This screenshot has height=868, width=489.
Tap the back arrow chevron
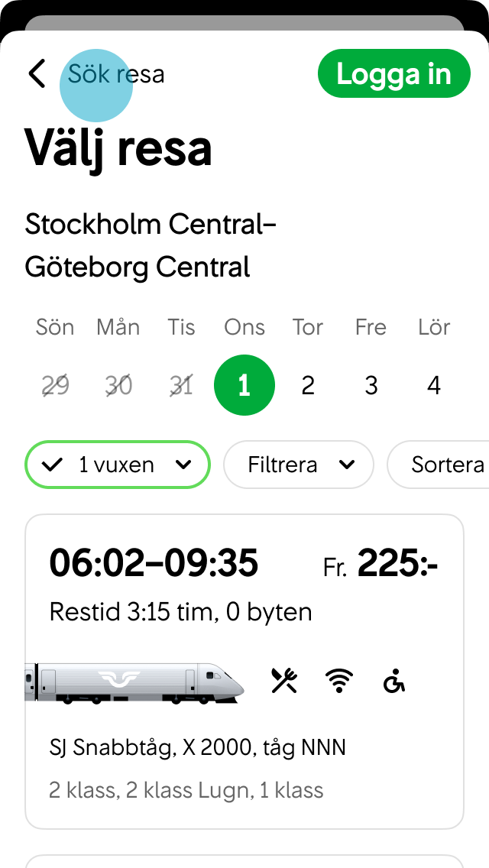tap(36, 73)
